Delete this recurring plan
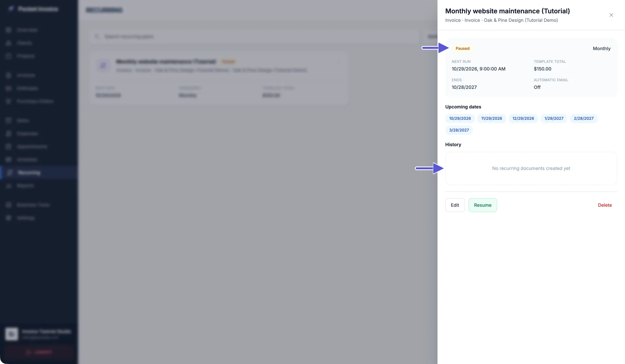625x364 pixels. pyautogui.click(x=604, y=205)
